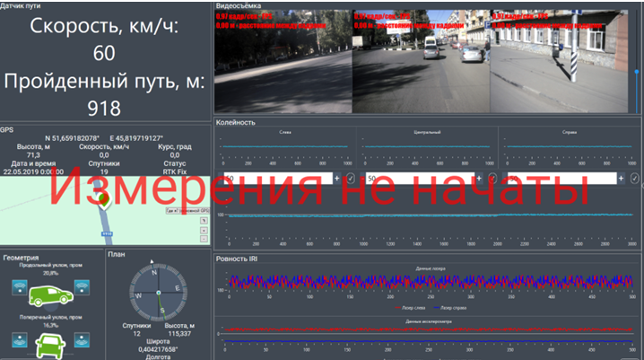
Task: Click the Центральный rut value input field
Action: point(420,179)
